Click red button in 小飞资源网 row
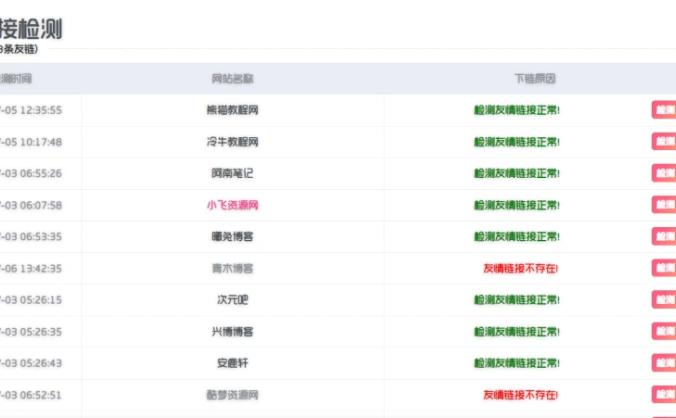The width and height of the screenshot is (676, 418). 664,205
